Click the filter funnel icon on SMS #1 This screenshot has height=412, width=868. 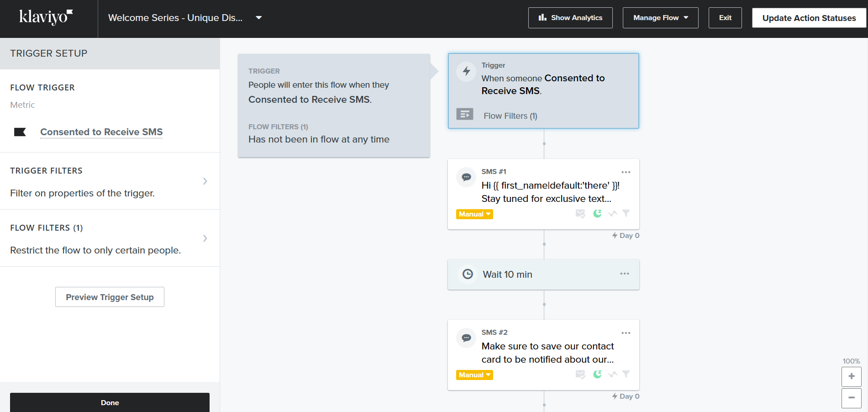[626, 213]
